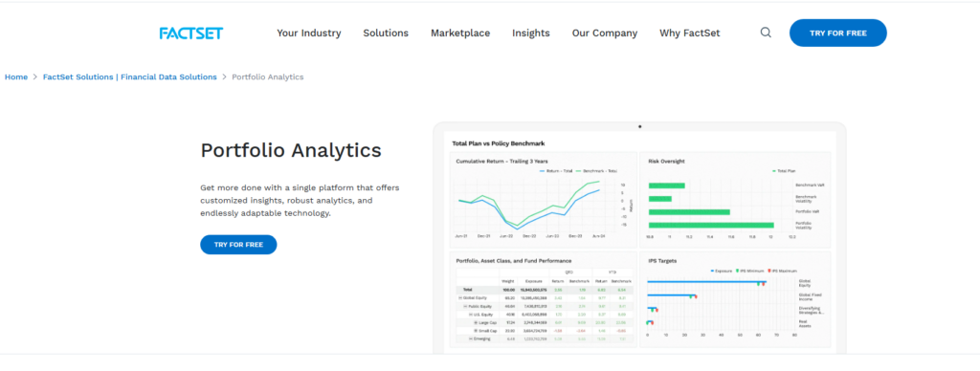
Task: Click the Real Assets label in IPS Targets
Action: click(805, 323)
